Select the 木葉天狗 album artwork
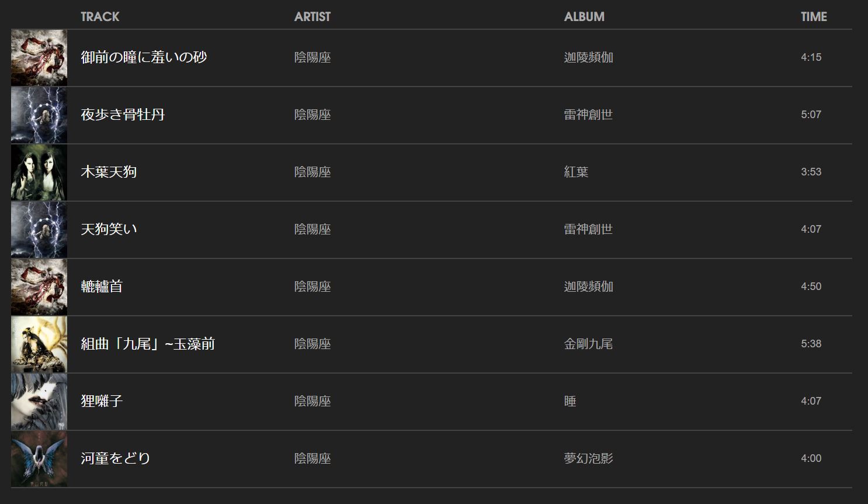Image resolution: width=868 pixels, height=504 pixels. (x=39, y=172)
